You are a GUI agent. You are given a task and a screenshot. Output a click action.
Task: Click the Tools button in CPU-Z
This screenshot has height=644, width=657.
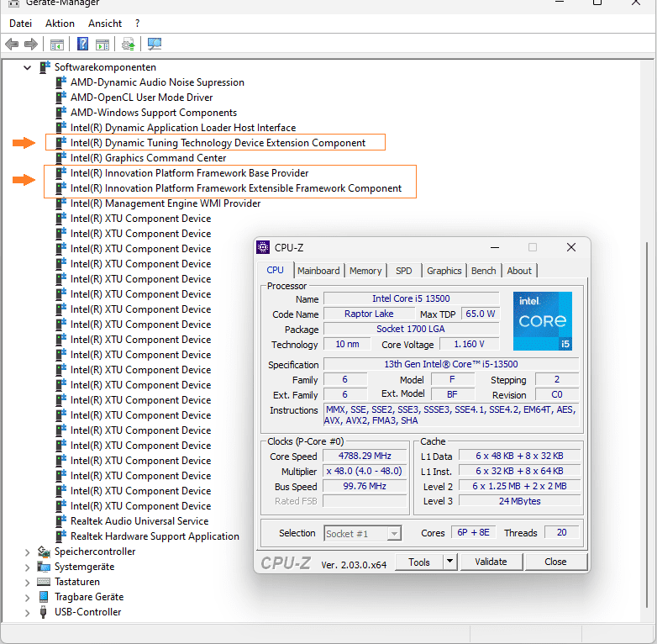coord(419,562)
